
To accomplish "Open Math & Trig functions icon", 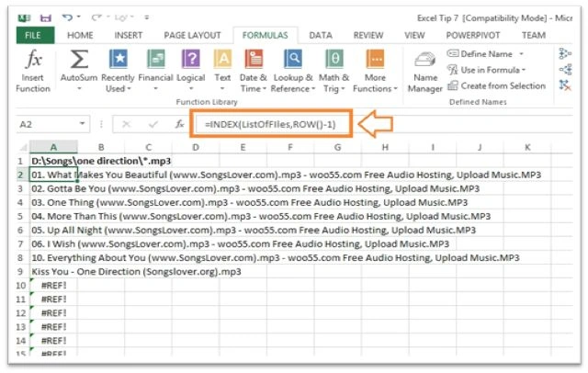I will (x=334, y=59).
